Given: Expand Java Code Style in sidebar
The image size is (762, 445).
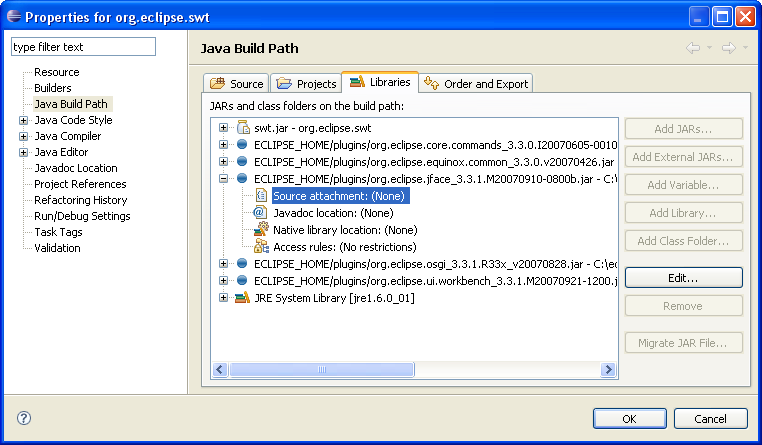Looking at the screenshot, I should pyautogui.click(x=23, y=120).
